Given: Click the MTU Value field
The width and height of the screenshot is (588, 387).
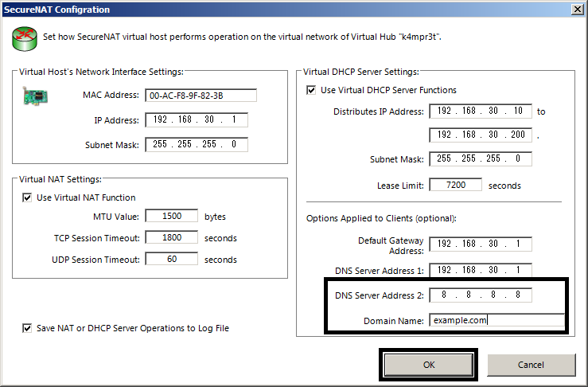Looking at the screenshot, I should point(172,217).
